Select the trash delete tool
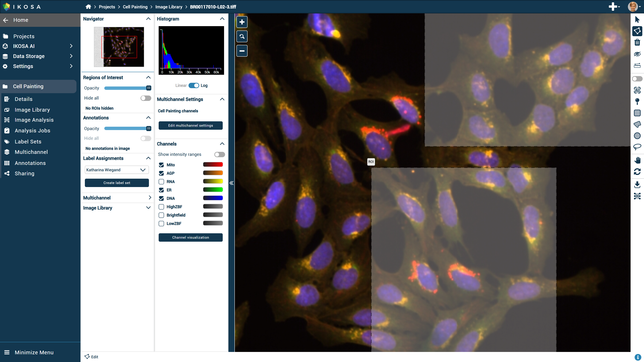Image resolution: width=644 pixels, height=362 pixels. [x=637, y=42]
